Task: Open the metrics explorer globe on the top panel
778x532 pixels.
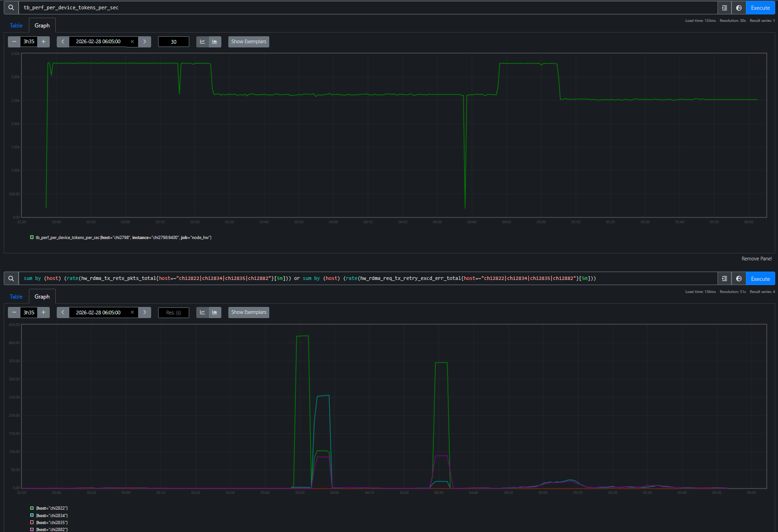Action: click(739, 7)
